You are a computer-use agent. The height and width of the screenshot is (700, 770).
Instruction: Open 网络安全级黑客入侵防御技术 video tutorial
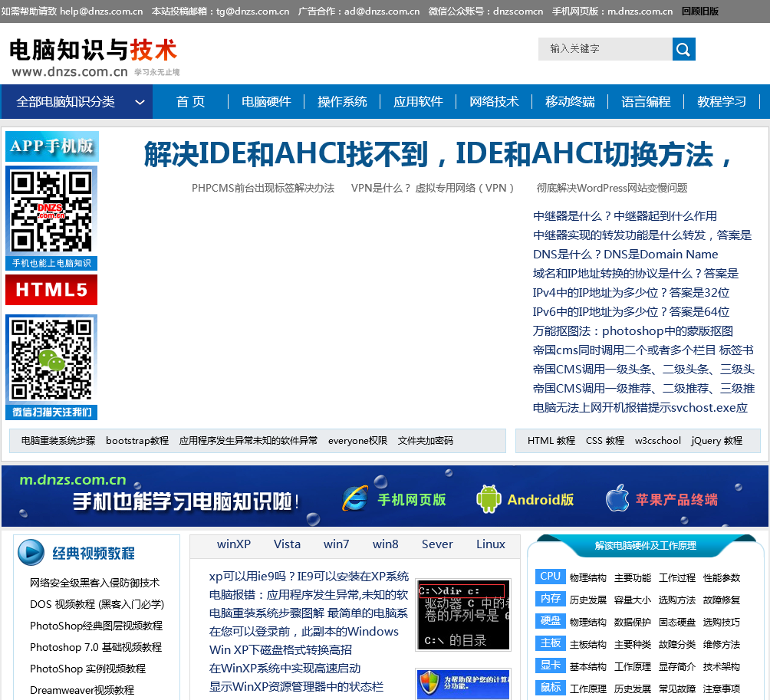94,583
